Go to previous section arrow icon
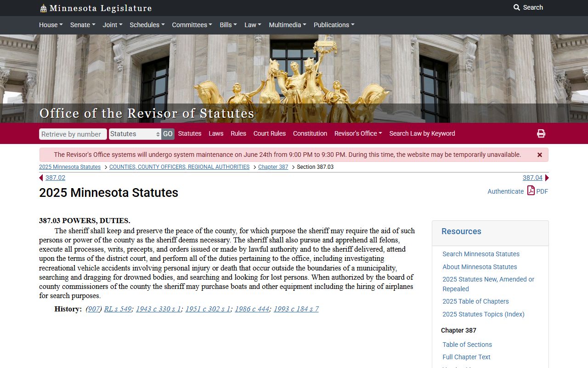Screen dimensions: 588x368 [41, 178]
